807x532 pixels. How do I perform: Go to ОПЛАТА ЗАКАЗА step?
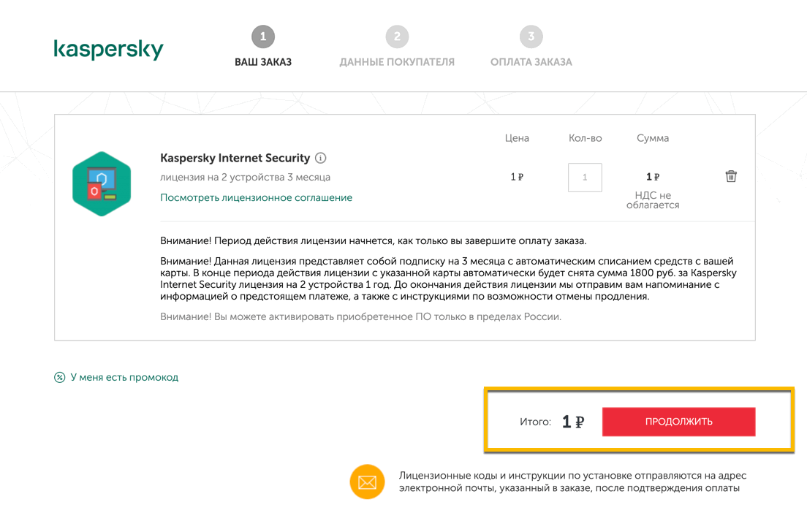pos(531,62)
